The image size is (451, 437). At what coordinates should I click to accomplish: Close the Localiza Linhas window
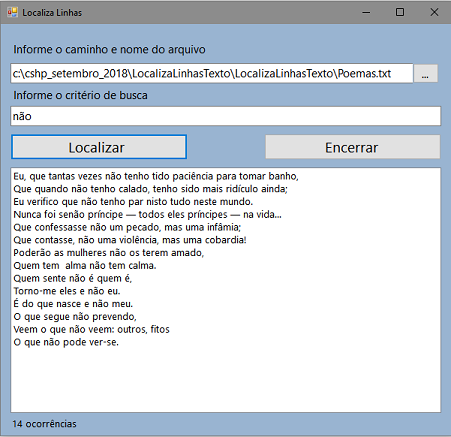[x=434, y=12]
